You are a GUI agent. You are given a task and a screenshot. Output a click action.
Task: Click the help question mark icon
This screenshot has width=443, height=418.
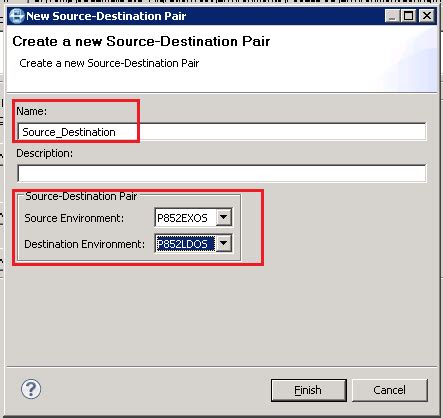click(31, 389)
